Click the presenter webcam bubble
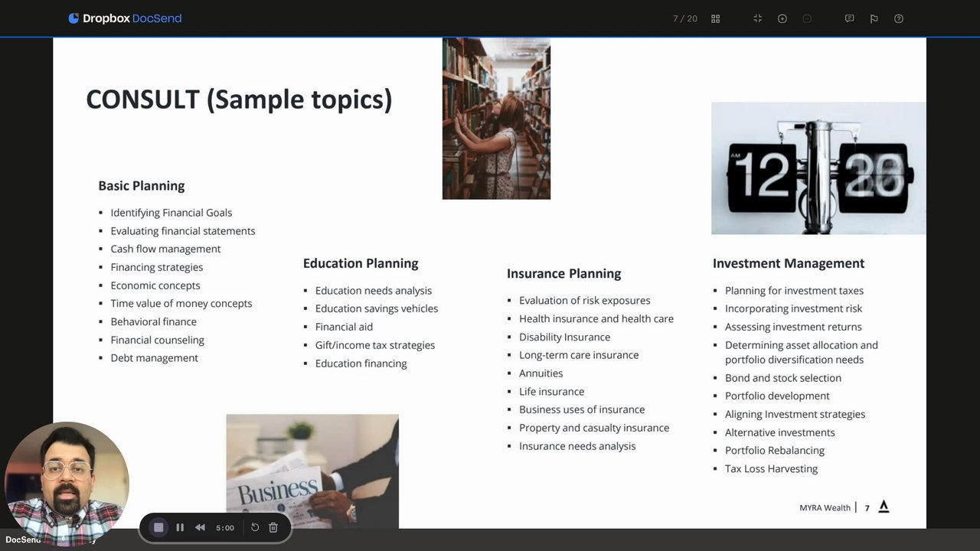Viewport: 980px width, 551px height. click(x=66, y=484)
